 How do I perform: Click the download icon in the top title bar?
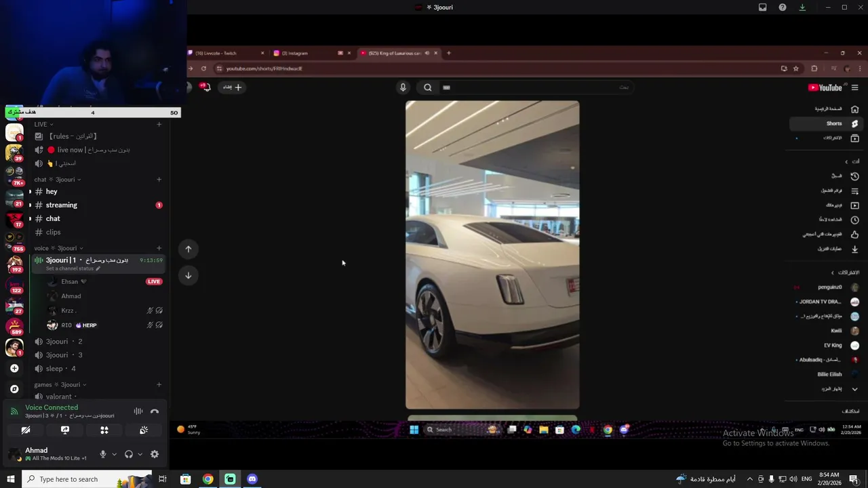[802, 7]
